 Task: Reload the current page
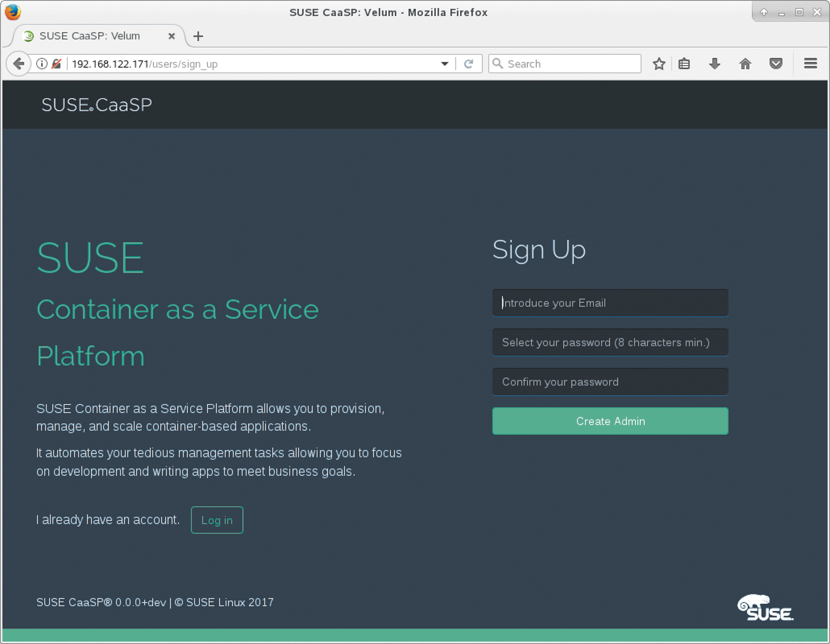[469, 64]
